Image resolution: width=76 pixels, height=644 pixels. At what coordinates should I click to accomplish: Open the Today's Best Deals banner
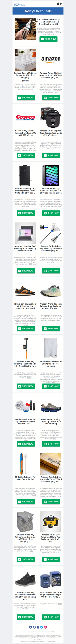pos(38,11)
